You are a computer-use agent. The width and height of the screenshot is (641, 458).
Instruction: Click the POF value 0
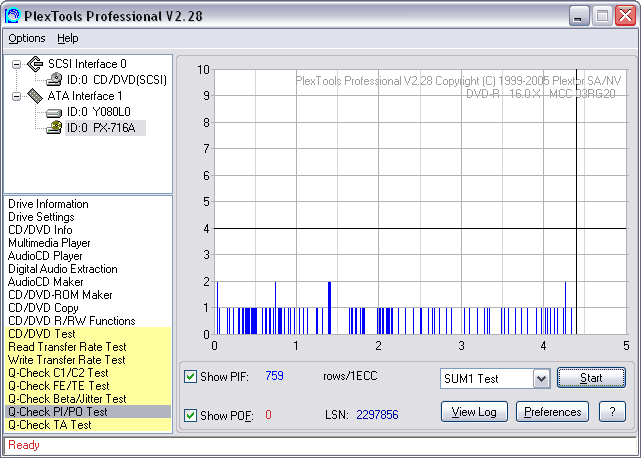point(268,415)
